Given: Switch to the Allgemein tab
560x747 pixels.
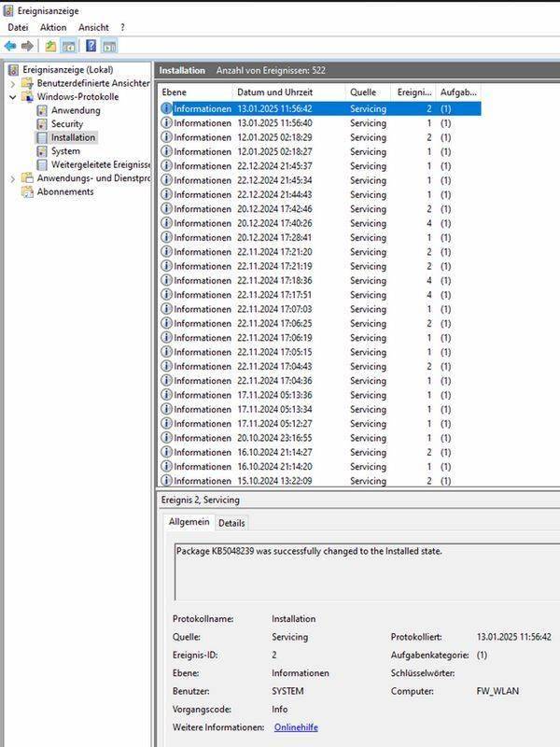Looking at the screenshot, I should coord(189,522).
